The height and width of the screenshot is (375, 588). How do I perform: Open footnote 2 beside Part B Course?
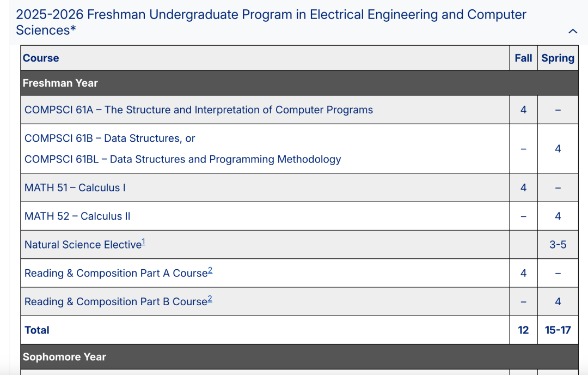(210, 299)
